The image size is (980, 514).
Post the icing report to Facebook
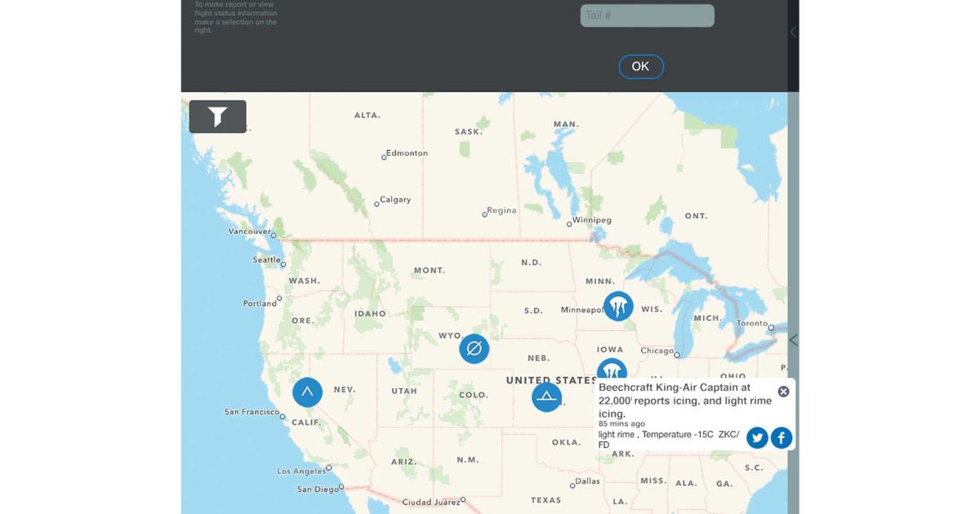point(782,437)
